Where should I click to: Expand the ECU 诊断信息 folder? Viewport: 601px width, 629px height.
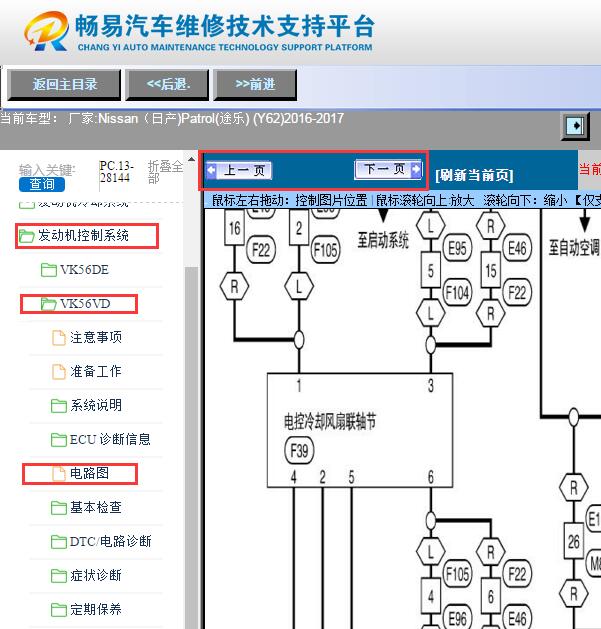[x=110, y=440]
